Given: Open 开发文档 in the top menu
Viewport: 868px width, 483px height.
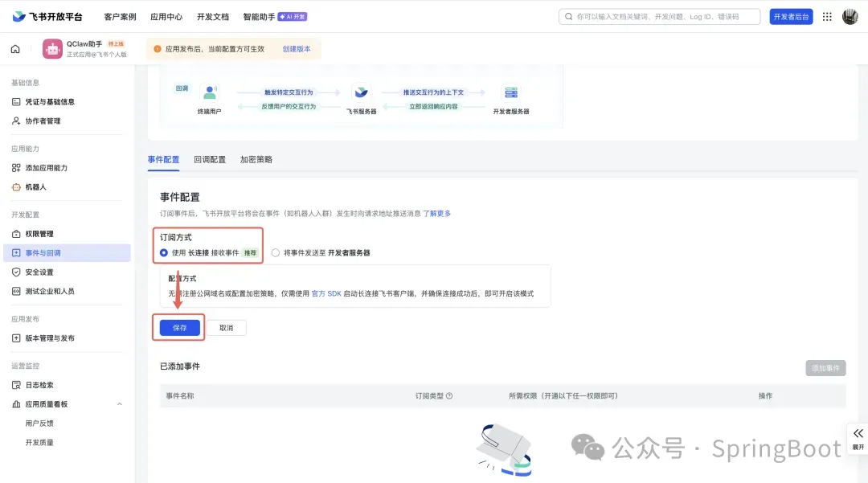Looking at the screenshot, I should [213, 17].
